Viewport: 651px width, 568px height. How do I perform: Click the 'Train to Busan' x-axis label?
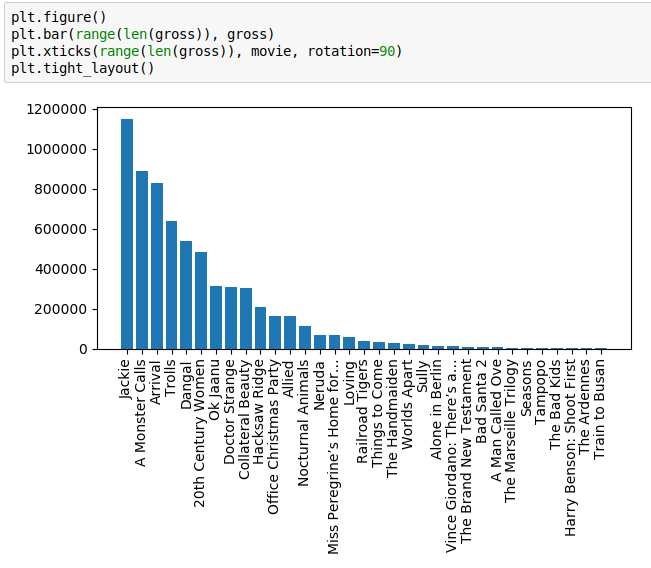pos(599,409)
